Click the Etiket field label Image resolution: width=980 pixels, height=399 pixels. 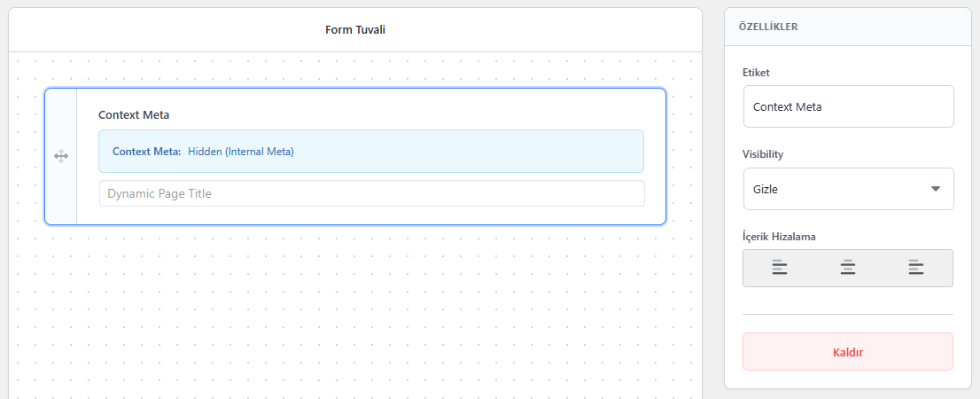pos(756,72)
